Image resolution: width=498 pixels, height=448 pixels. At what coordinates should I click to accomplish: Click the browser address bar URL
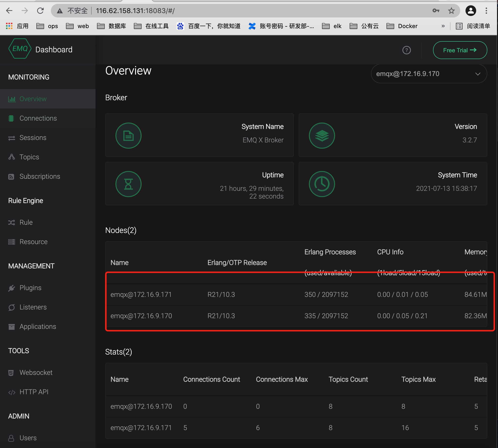pos(135,11)
